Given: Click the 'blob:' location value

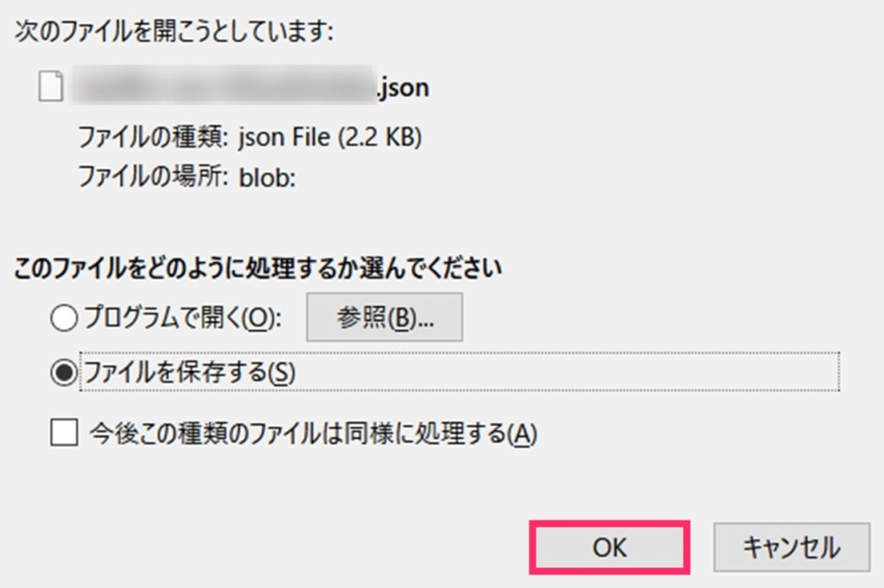Looking at the screenshot, I should (268, 178).
